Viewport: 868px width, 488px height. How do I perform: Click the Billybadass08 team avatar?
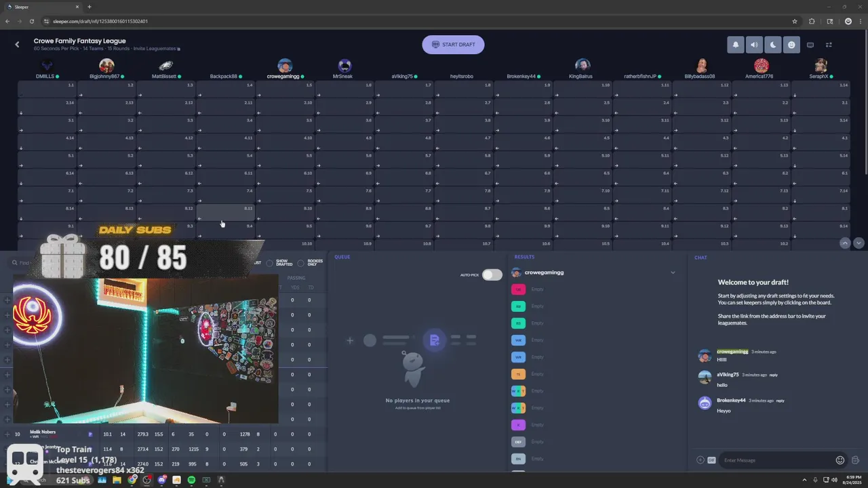(702, 66)
